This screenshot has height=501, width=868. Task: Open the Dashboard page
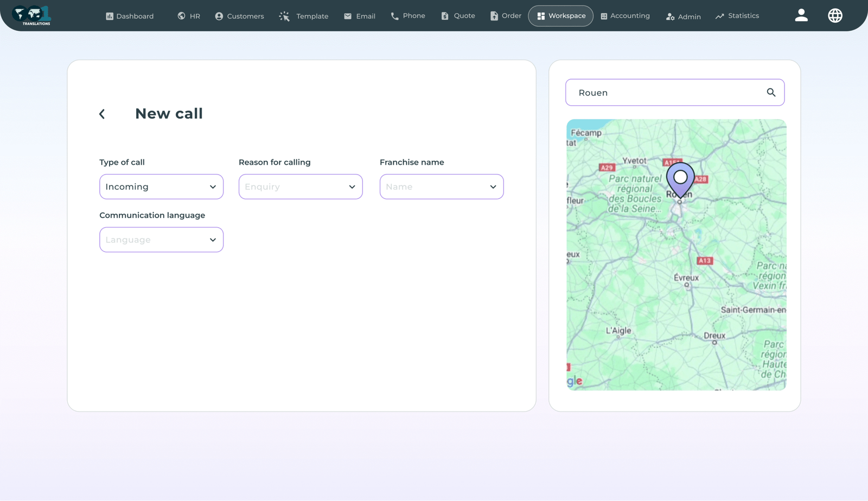click(130, 16)
